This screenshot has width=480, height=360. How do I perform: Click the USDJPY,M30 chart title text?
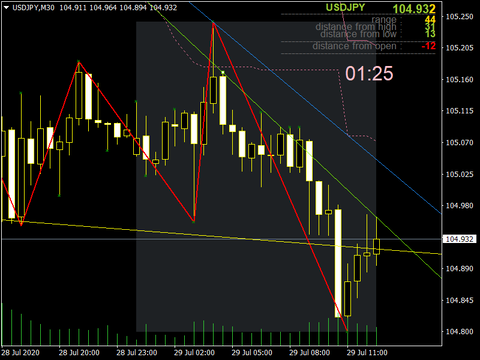(33, 7)
